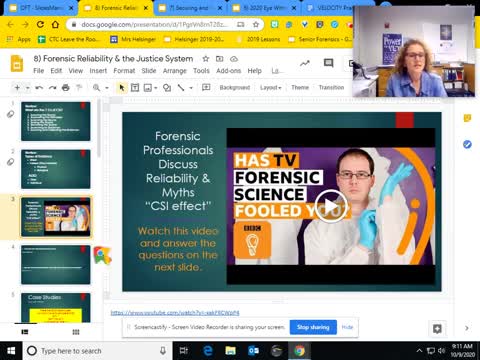Open the zoom level dropdown arrow

[107, 88]
